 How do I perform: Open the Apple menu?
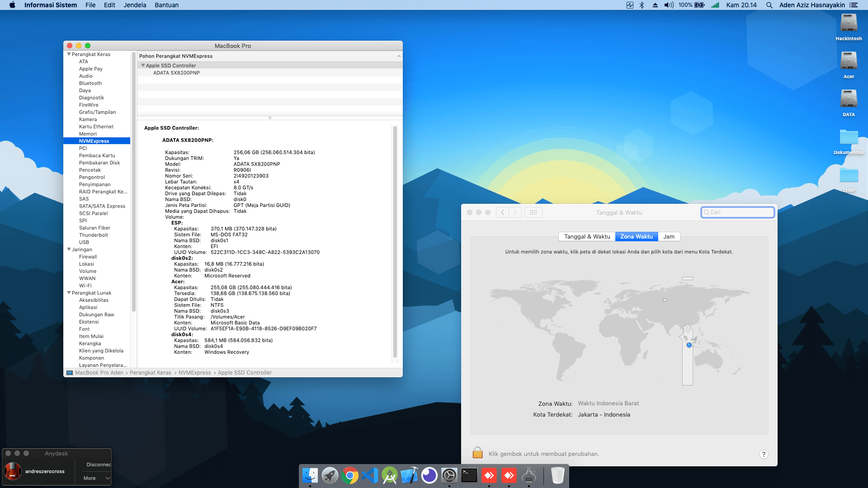(x=12, y=5)
